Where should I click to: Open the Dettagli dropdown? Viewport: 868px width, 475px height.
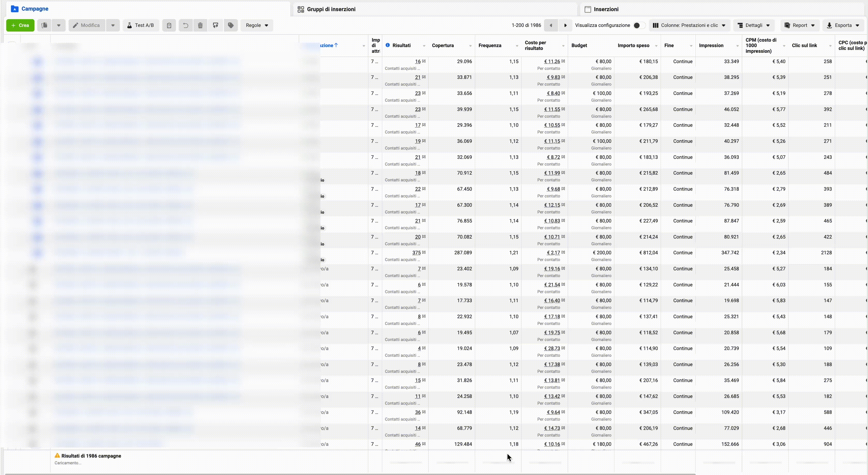(754, 25)
